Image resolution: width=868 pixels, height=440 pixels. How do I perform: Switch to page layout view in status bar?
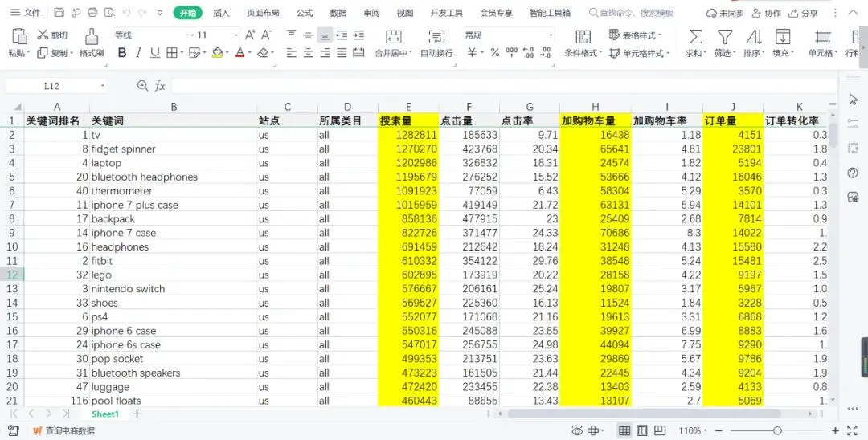tap(641, 430)
